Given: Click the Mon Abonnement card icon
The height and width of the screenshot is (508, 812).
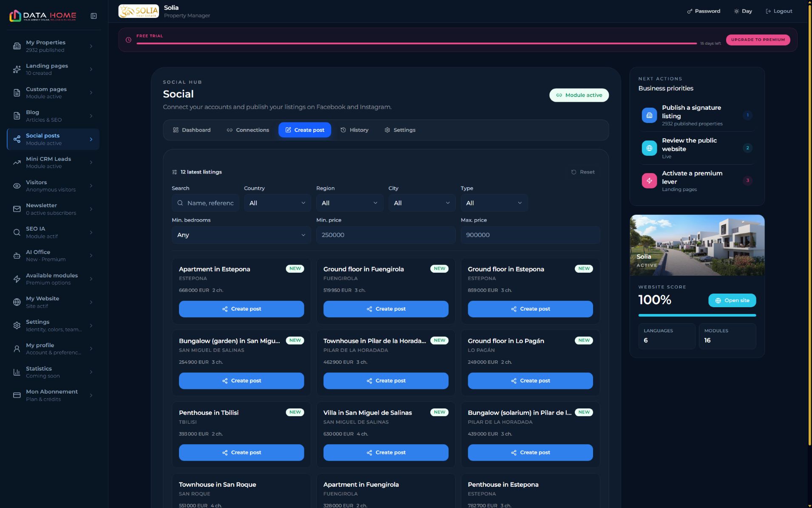Looking at the screenshot, I should (17, 395).
